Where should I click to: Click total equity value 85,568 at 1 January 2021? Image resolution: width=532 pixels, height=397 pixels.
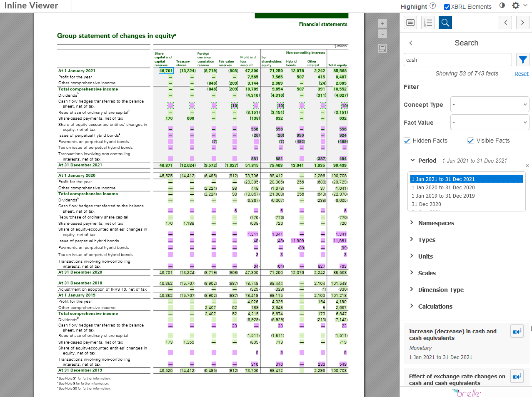(339, 71)
